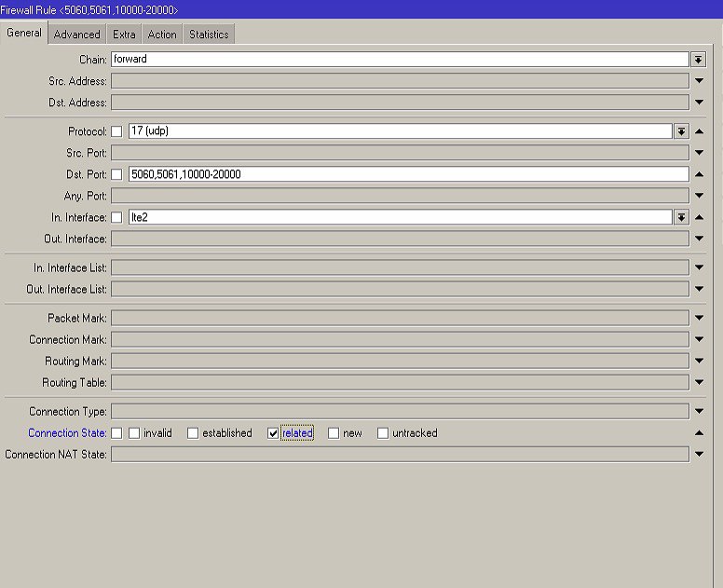
Task: Click the empty Dst. Address field
Action: tap(400, 102)
